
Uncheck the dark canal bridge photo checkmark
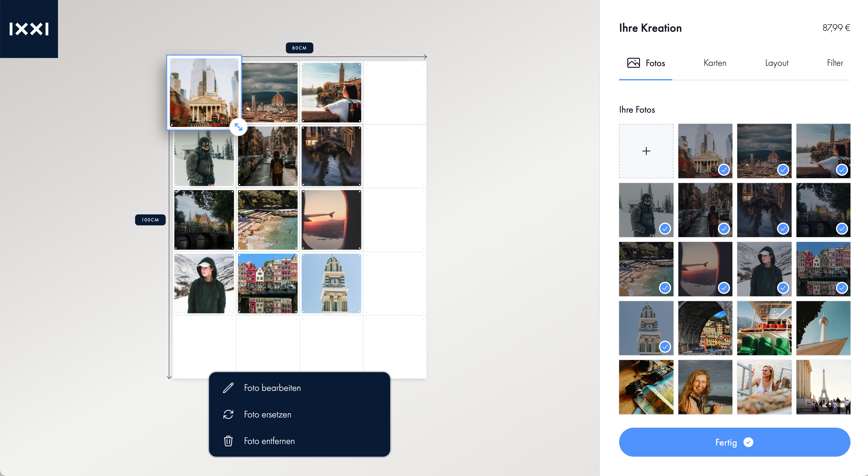pos(783,229)
